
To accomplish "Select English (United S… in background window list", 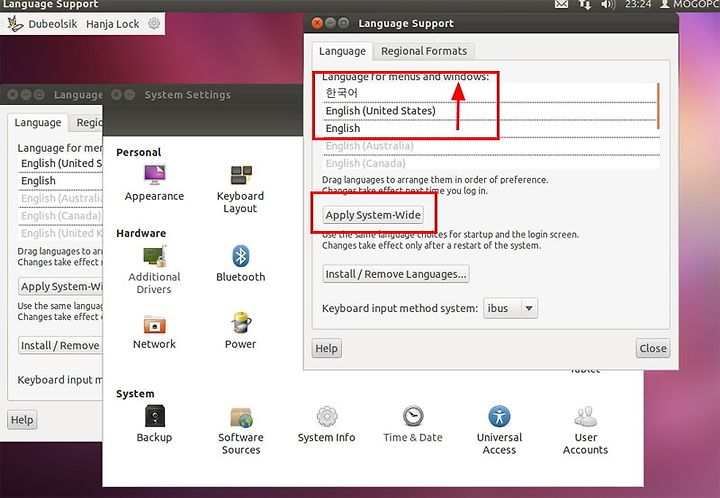I will click(60, 163).
